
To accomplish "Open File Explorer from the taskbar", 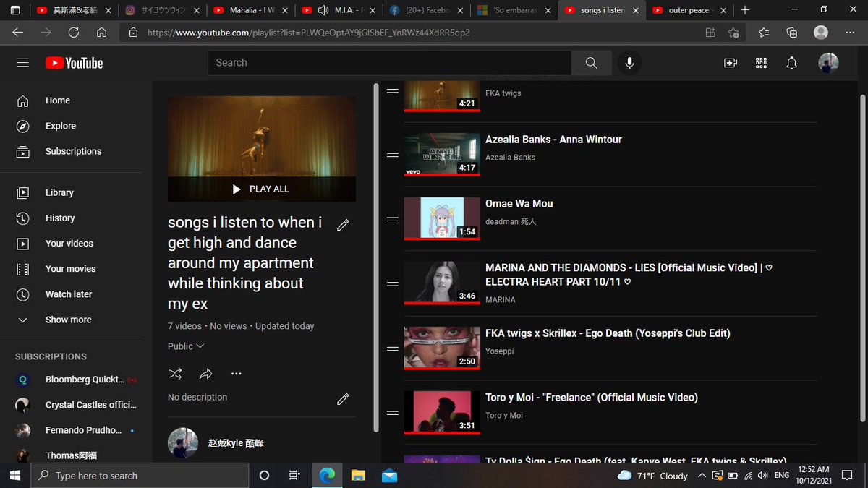I will point(358,475).
